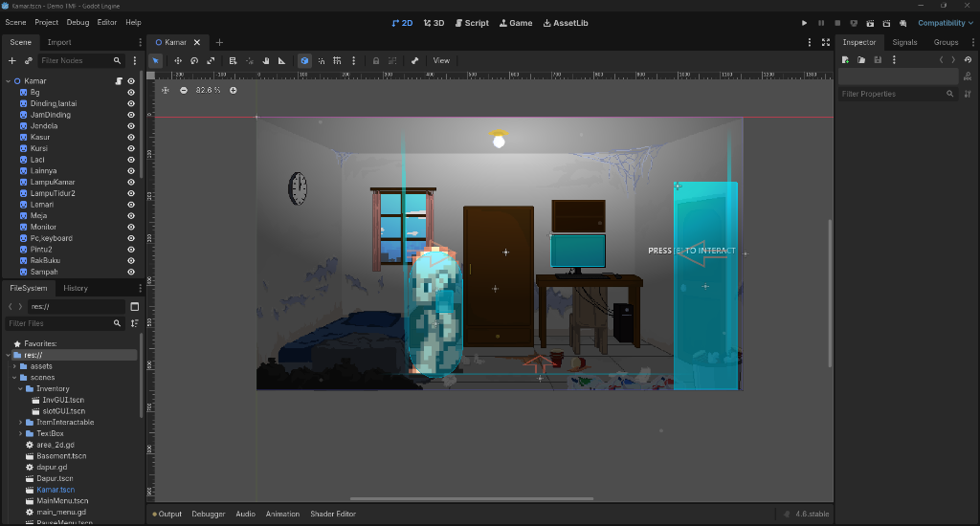Viewport: 980px width, 526px height.
Task: Hide the Kasur node
Action: coord(131,138)
